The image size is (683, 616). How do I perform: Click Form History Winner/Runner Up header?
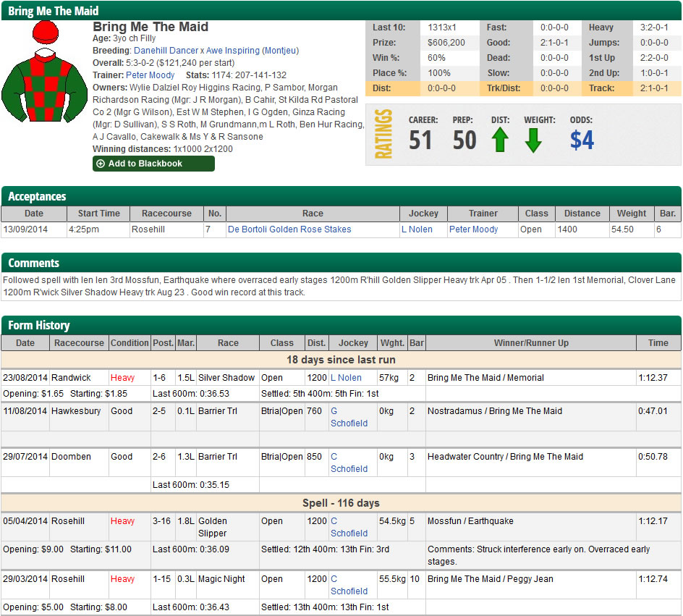(x=531, y=343)
